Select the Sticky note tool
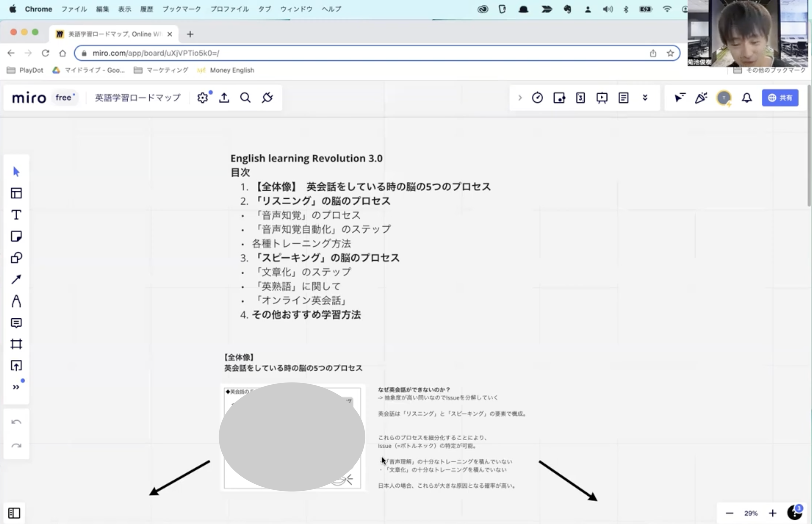 pyautogui.click(x=16, y=236)
